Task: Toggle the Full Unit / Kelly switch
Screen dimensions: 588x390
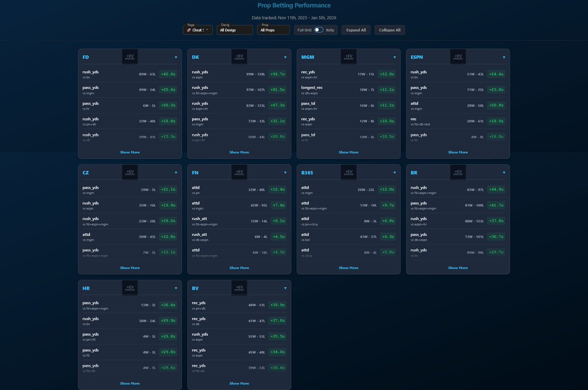Action: (318, 30)
